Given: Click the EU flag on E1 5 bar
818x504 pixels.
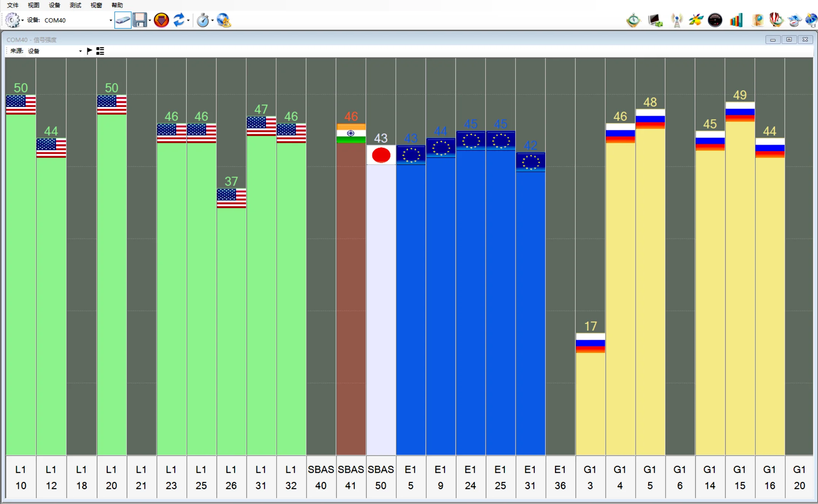Looking at the screenshot, I should [x=411, y=155].
